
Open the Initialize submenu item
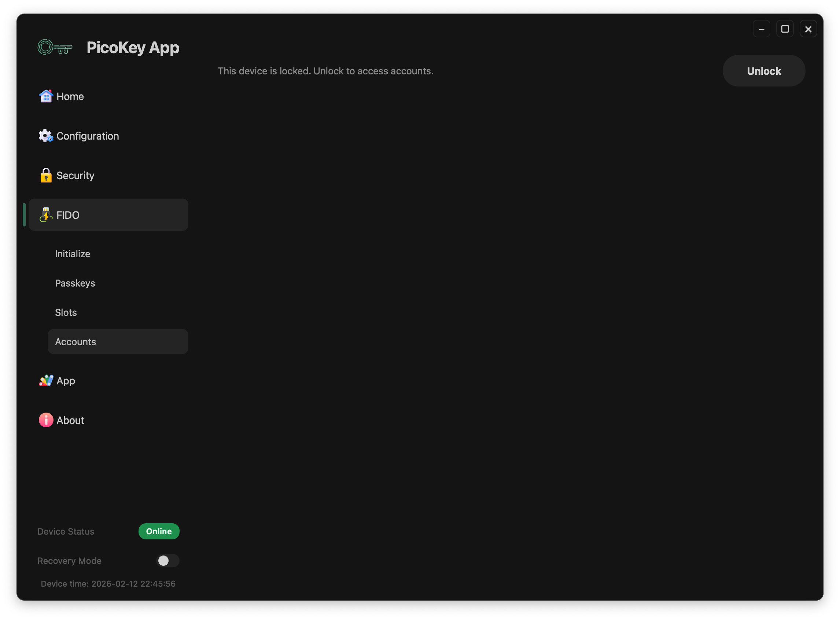point(73,254)
